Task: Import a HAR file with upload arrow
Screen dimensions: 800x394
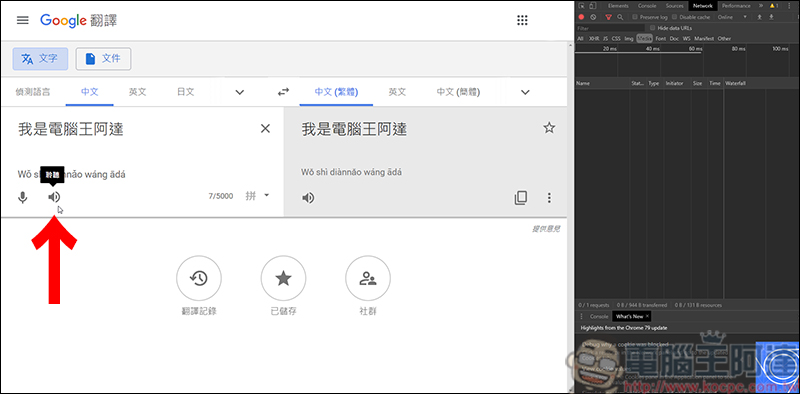Action: pyautogui.click(x=759, y=17)
